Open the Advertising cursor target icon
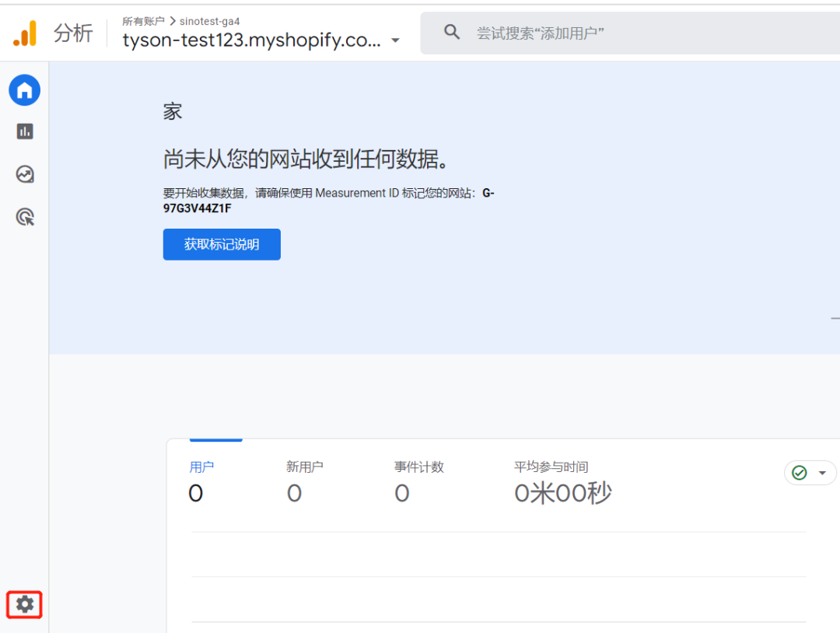This screenshot has height=633, width=840. click(25, 217)
